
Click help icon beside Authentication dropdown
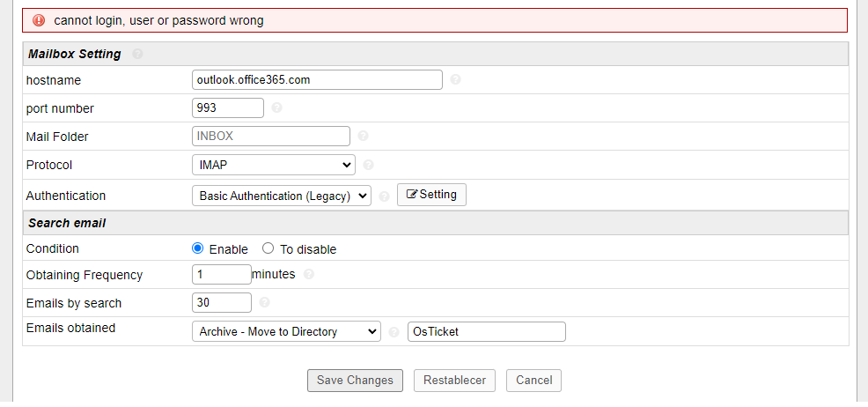click(384, 196)
